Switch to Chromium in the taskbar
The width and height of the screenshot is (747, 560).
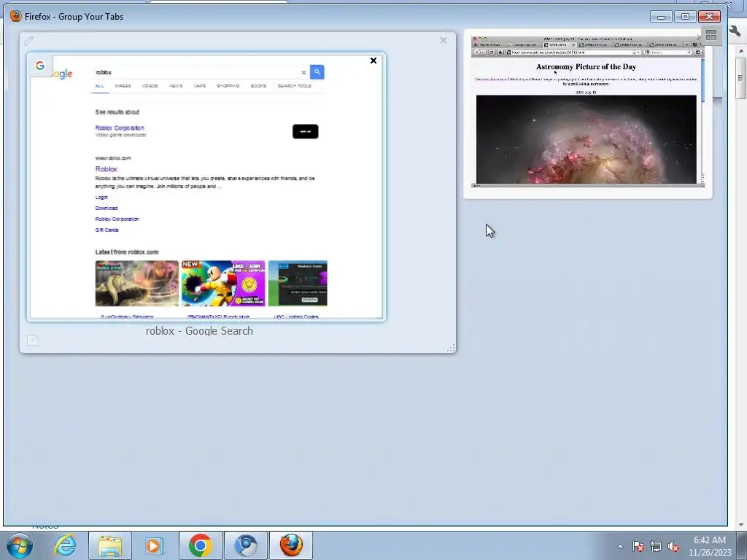point(246,545)
